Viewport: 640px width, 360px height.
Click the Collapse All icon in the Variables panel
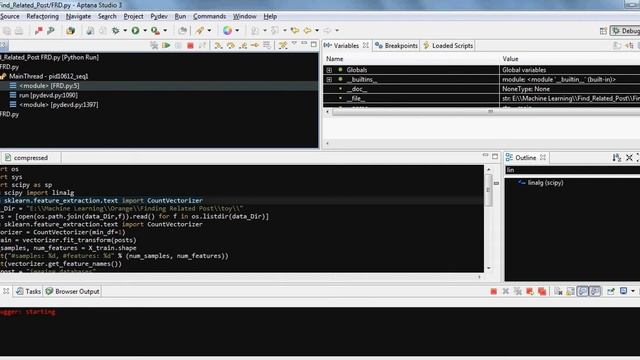[629, 45]
